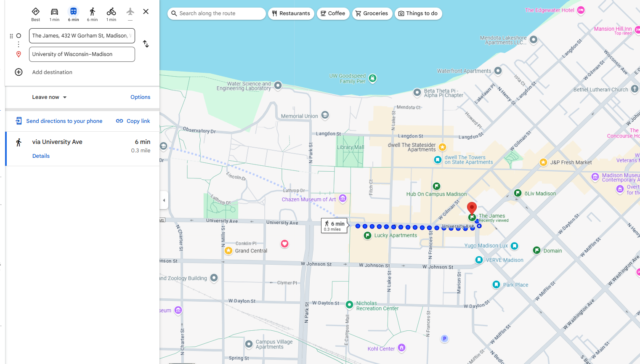Viewport: 640px width, 364px height.
Task: Open route Options
Action: (140, 97)
